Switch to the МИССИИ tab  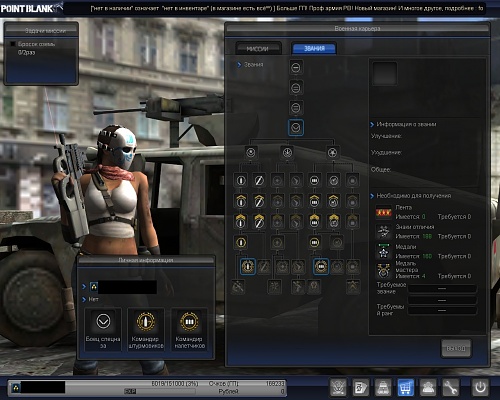(x=258, y=49)
